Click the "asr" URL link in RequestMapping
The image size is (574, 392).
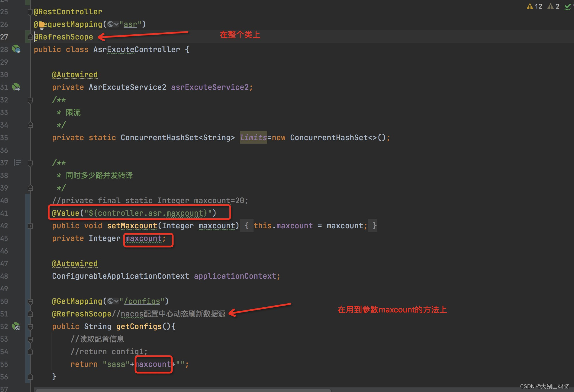click(x=130, y=25)
